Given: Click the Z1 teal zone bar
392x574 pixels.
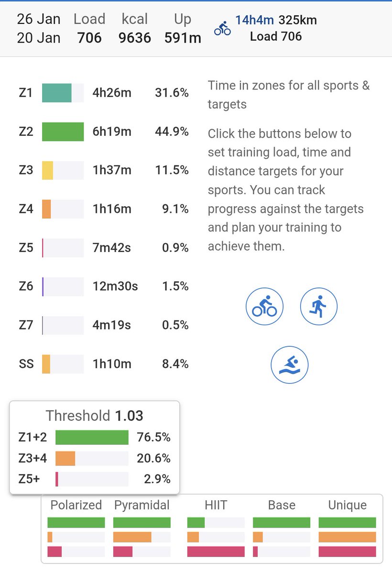Looking at the screenshot, I should point(63,93).
